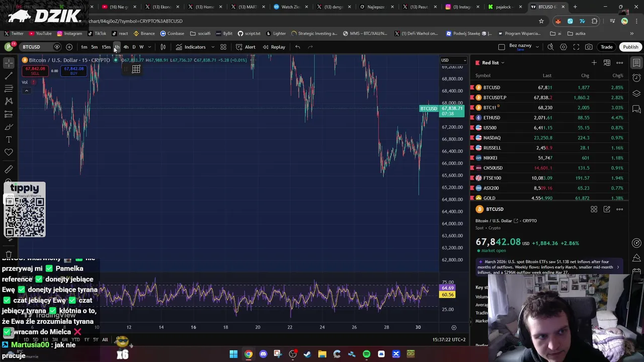Undo the last chart action
The height and width of the screenshot is (362, 644).
click(297, 47)
